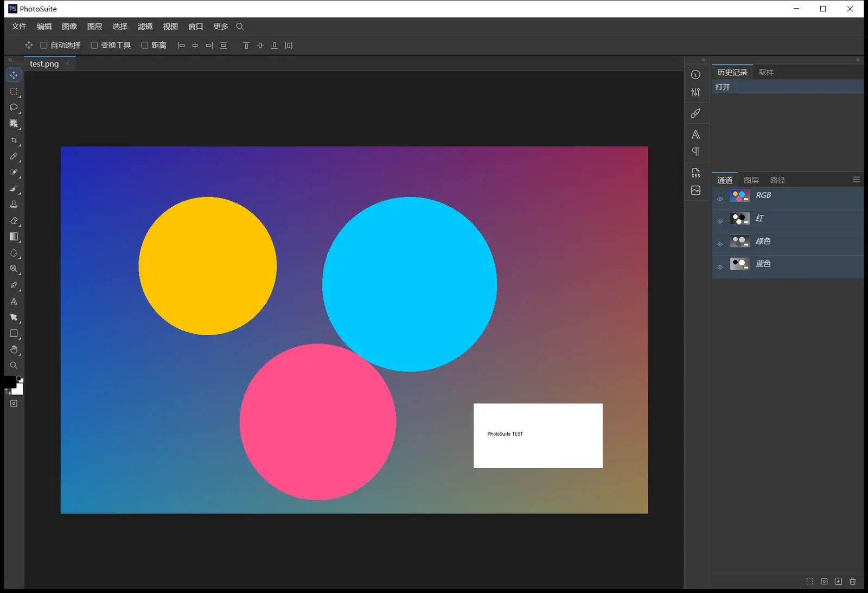868x593 pixels.
Task: Select the Brush tool
Action: click(14, 189)
